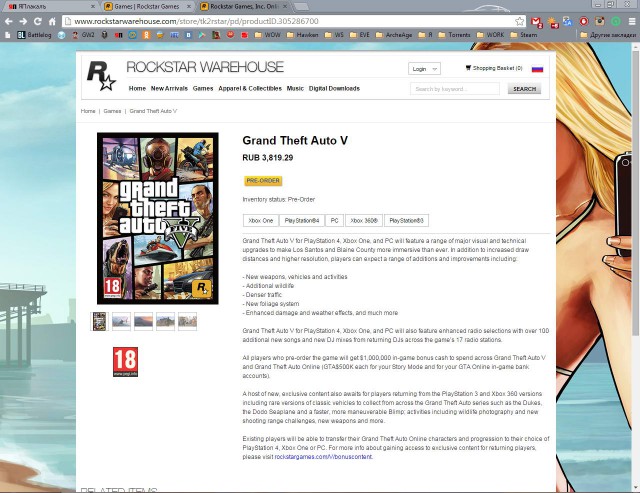
Task: Select the Xbox 360® platform button
Action: click(364, 220)
